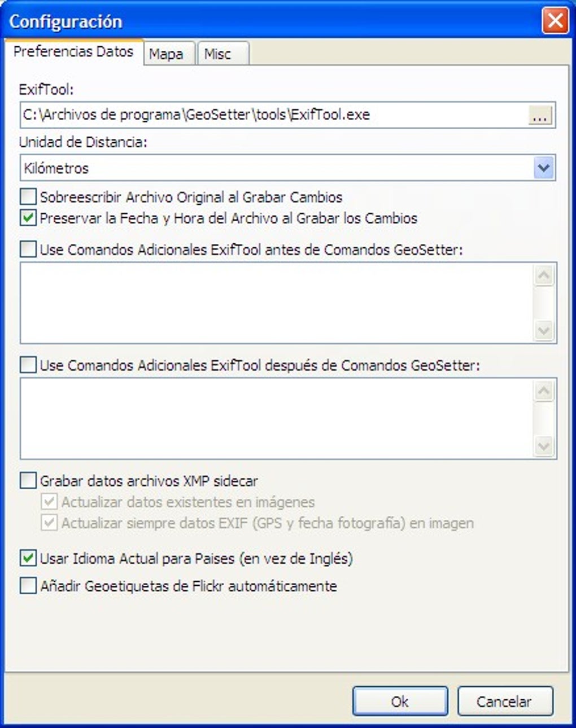Click up arrow of first commands box scrollbar
Screen dimensions: 576x728
[x=544, y=275]
